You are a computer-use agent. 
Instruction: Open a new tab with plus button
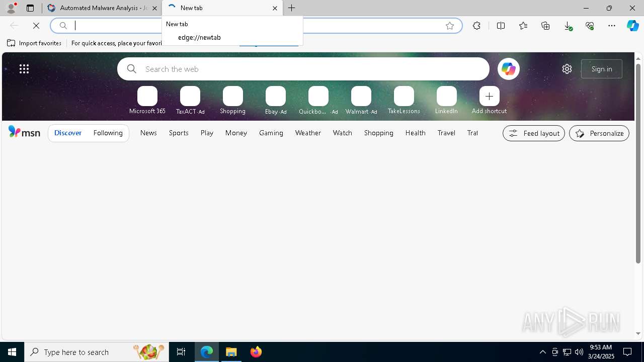[292, 8]
